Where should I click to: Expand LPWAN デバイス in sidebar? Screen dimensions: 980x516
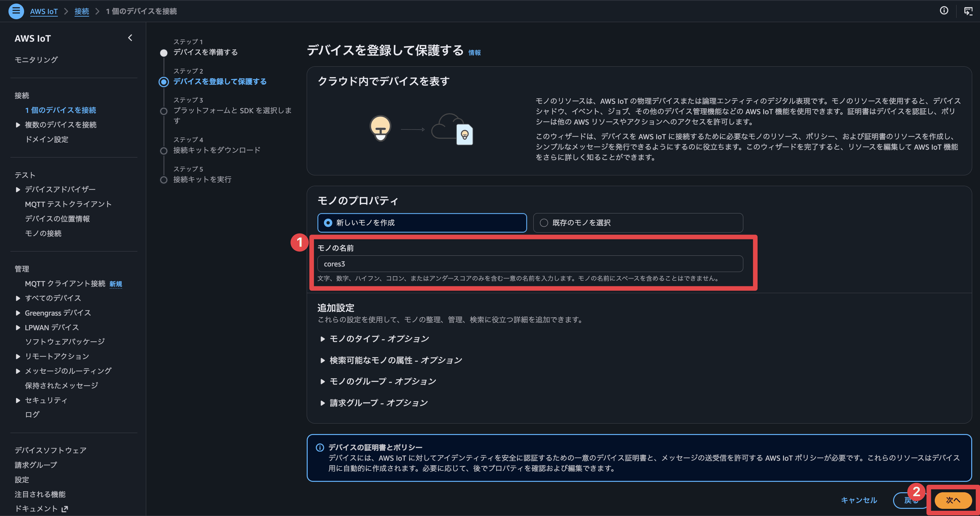pyautogui.click(x=18, y=327)
